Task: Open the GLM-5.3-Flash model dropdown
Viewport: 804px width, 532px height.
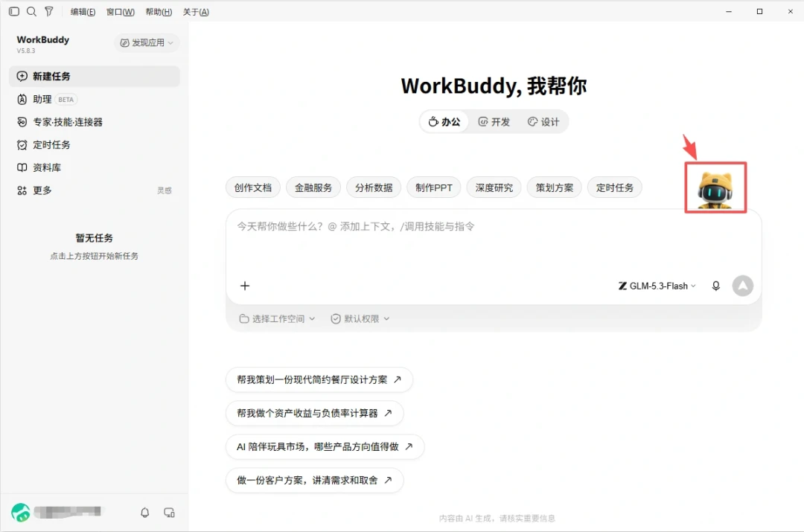Action: point(657,286)
